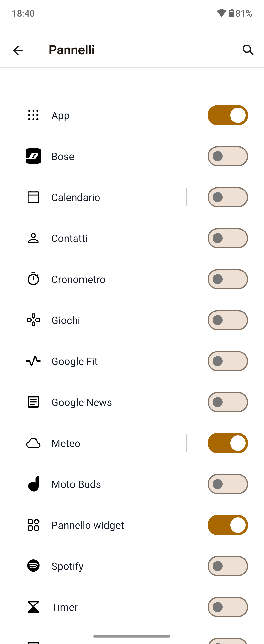The image size is (264, 644).
Task: Disable the App panel switch
Action: pyautogui.click(x=227, y=115)
